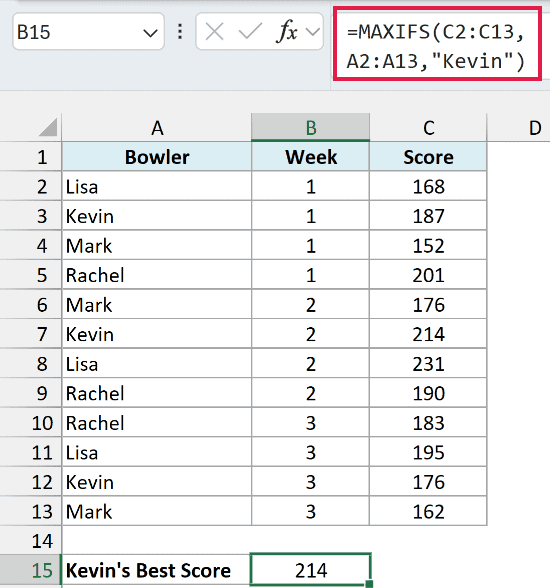Click score cell 168
The image size is (550, 588).
click(428, 186)
